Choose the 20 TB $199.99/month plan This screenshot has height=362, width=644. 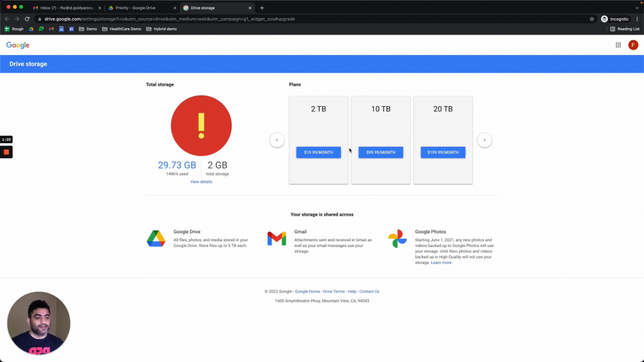click(443, 153)
